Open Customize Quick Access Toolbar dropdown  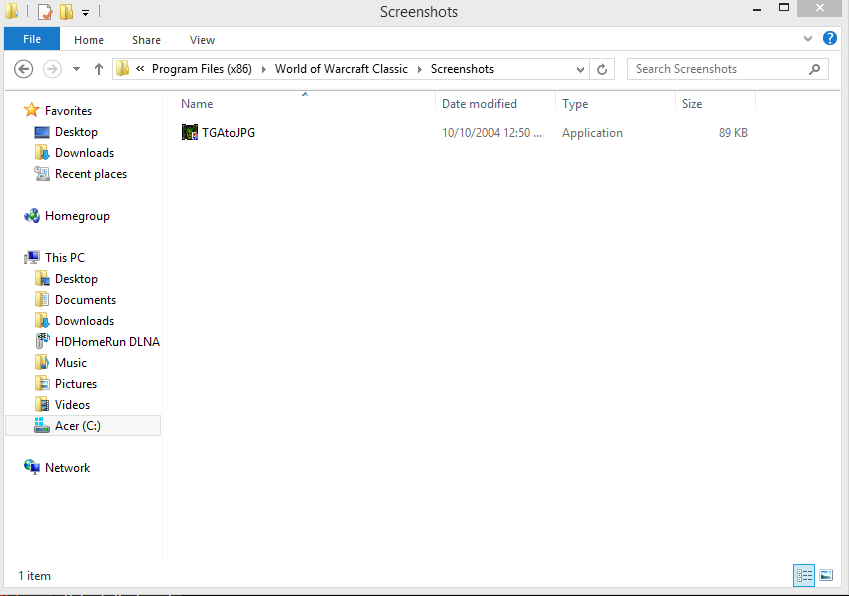[x=86, y=12]
